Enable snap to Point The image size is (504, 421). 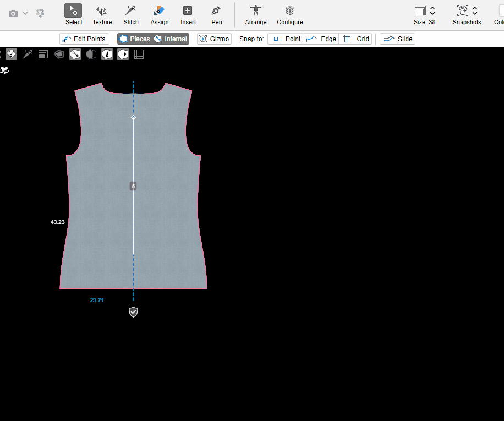(286, 39)
